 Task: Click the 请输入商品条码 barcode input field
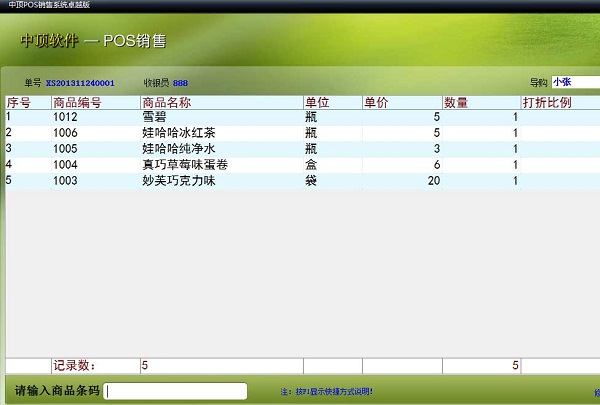tap(175, 391)
